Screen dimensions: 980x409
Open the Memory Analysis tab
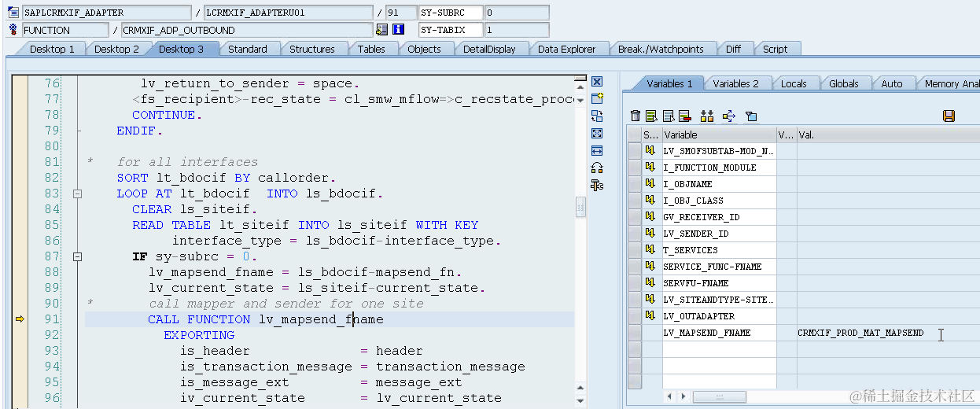point(950,83)
